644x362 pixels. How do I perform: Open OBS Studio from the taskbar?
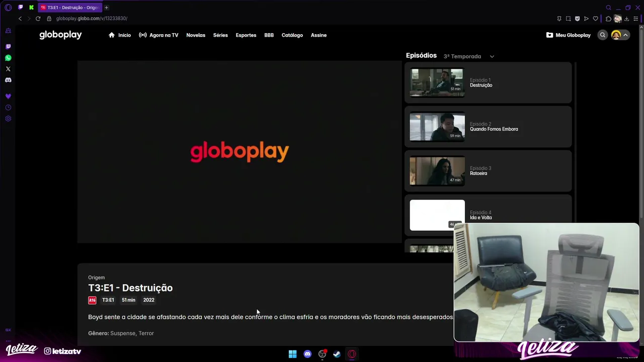(322, 354)
